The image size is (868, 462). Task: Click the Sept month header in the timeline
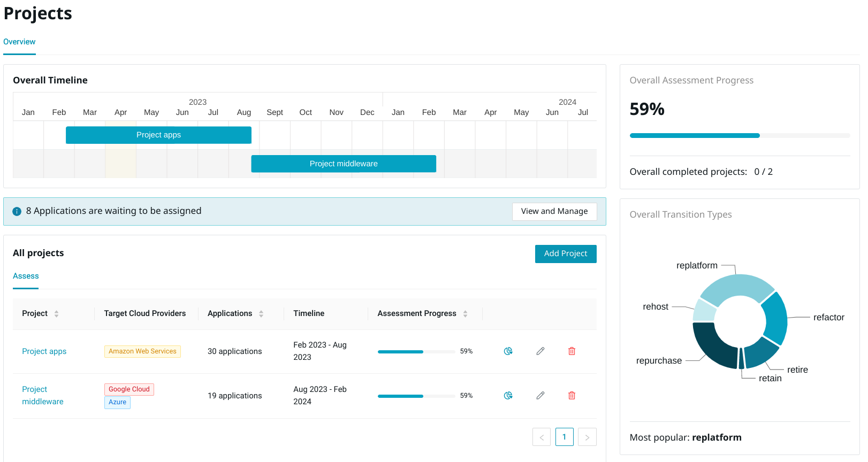coord(275,112)
